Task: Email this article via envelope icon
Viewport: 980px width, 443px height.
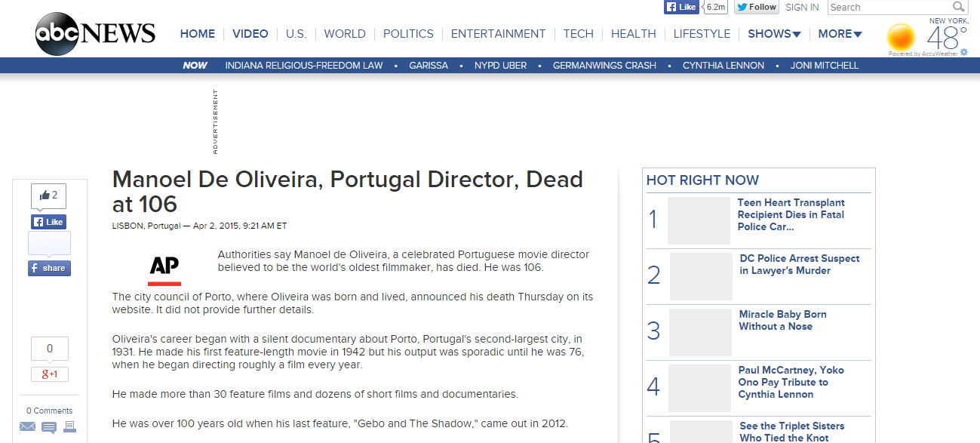Action: [x=27, y=427]
